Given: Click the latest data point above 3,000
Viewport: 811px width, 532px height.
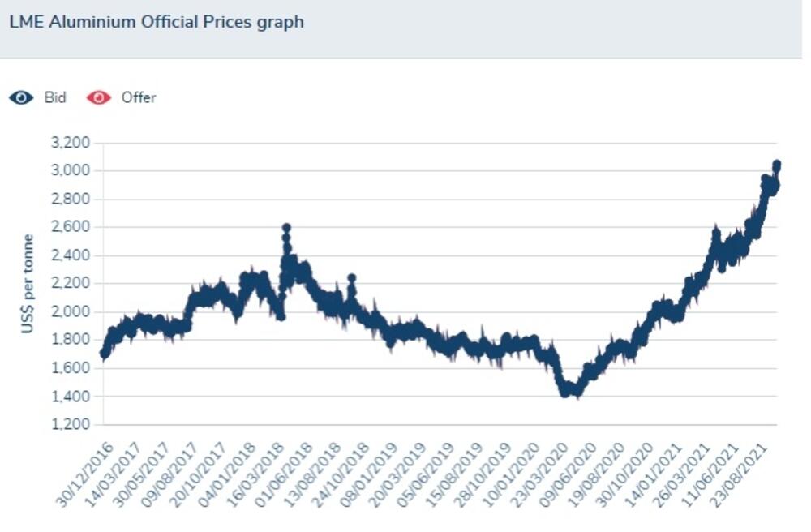Looking at the screenshot, I should [776, 165].
